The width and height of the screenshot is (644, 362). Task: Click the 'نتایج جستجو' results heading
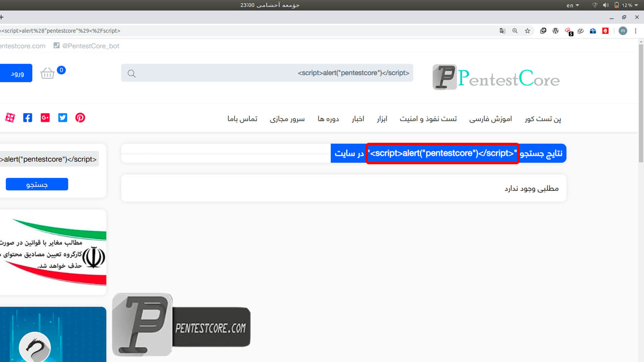pyautogui.click(x=541, y=153)
